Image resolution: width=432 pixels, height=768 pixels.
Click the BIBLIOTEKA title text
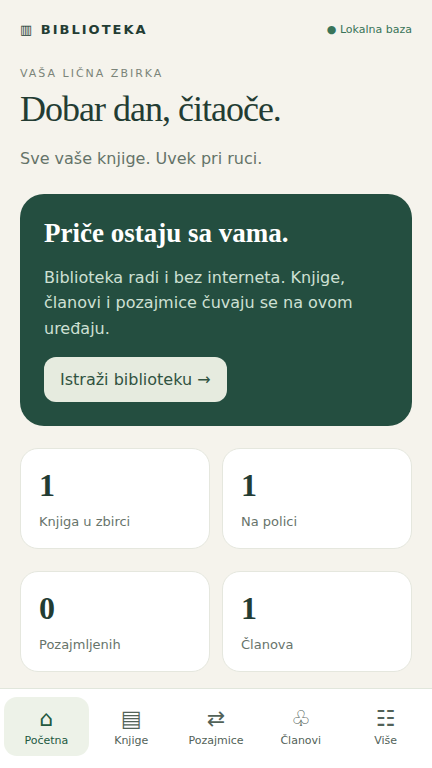[94, 30]
